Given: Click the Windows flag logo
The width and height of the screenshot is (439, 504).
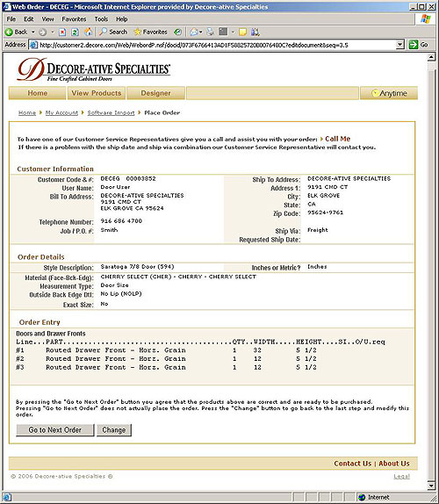Looking at the screenshot, I should [x=426, y=19].
